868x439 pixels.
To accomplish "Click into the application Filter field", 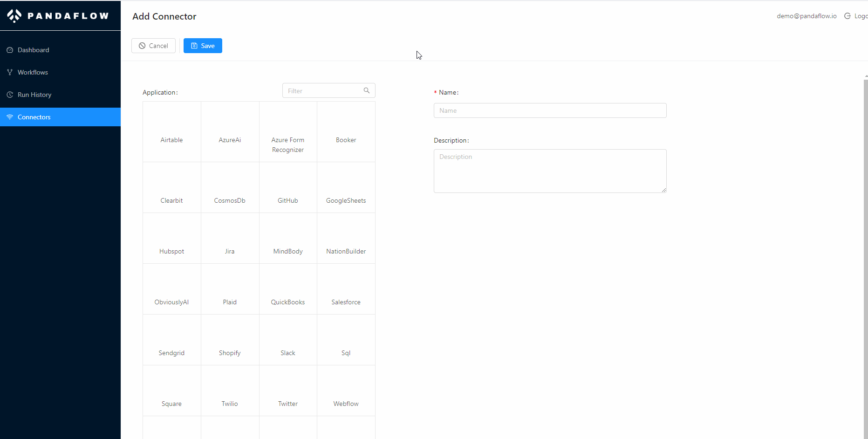I will (328, 90).
